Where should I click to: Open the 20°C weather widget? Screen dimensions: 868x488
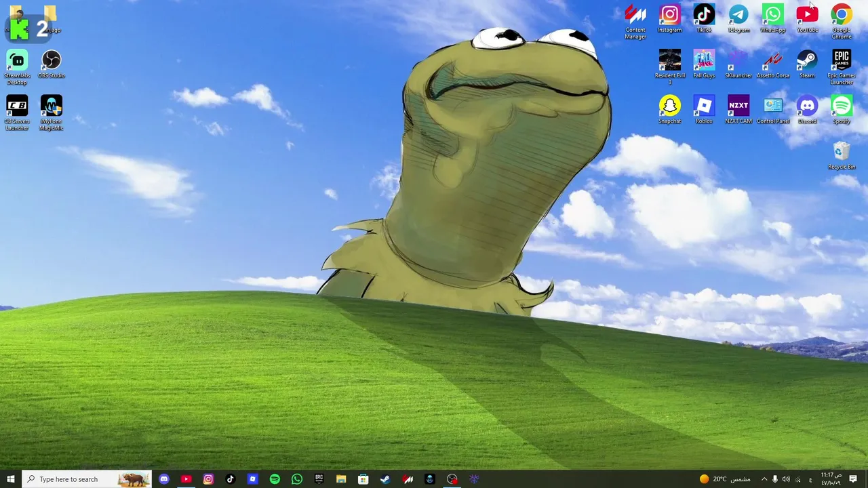click(x=725, y=479)
